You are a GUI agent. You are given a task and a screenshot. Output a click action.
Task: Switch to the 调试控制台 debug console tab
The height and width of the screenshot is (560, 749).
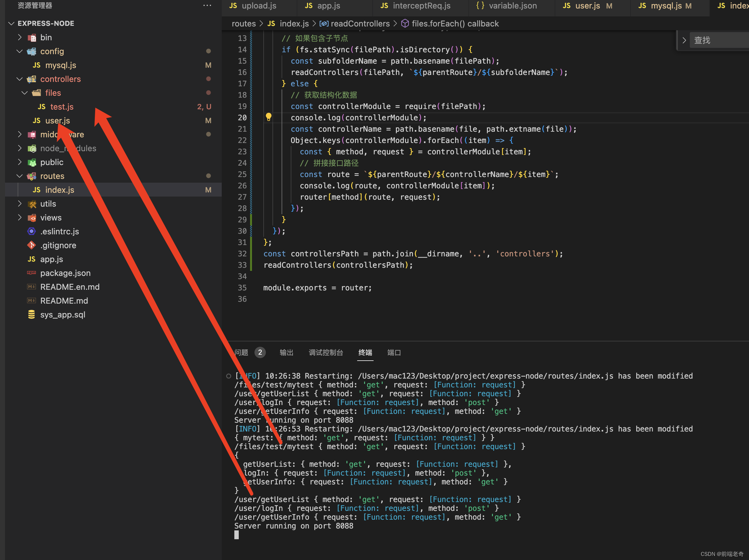pyautogui.click(x=326, y=352)
